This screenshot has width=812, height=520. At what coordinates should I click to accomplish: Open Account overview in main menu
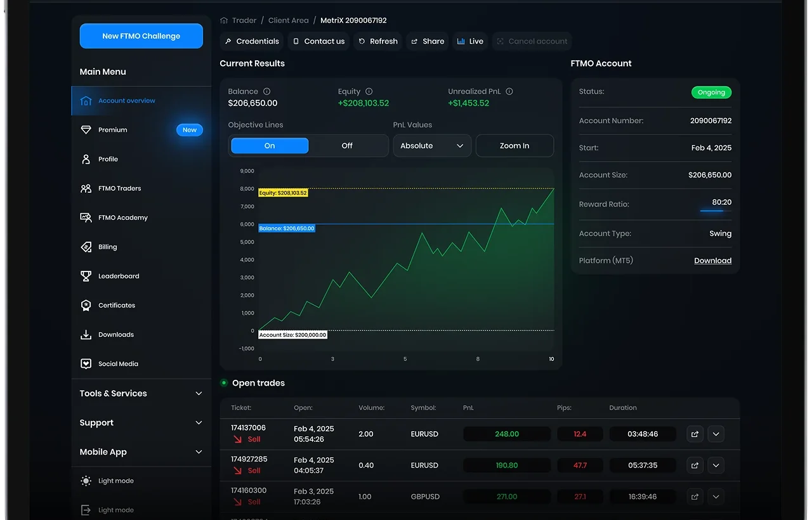click(127, 101)
